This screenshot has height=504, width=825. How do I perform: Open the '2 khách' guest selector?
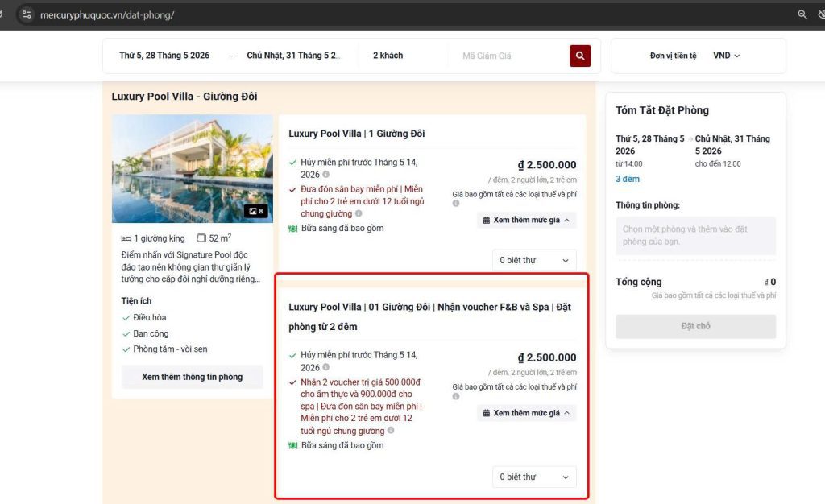(x=388, y=56)
